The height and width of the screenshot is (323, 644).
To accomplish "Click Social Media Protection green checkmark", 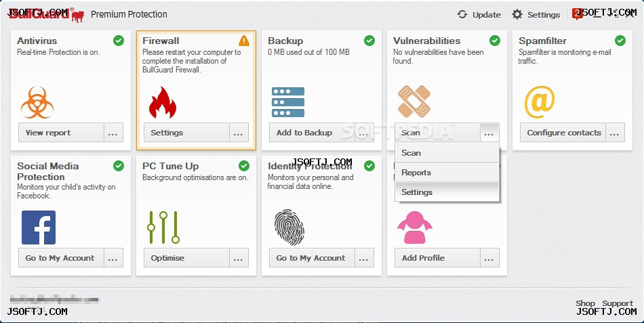I will pos(119,166).
